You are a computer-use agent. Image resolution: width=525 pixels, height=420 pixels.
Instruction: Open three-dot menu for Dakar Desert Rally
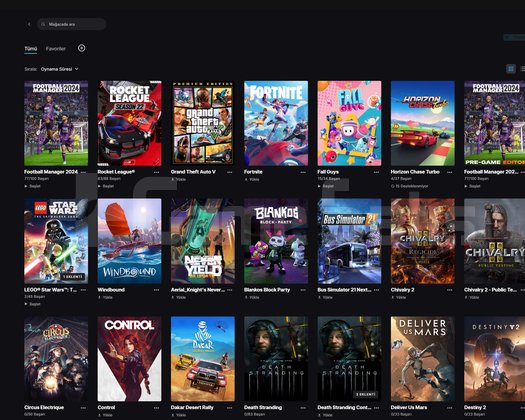pos(230,408)
